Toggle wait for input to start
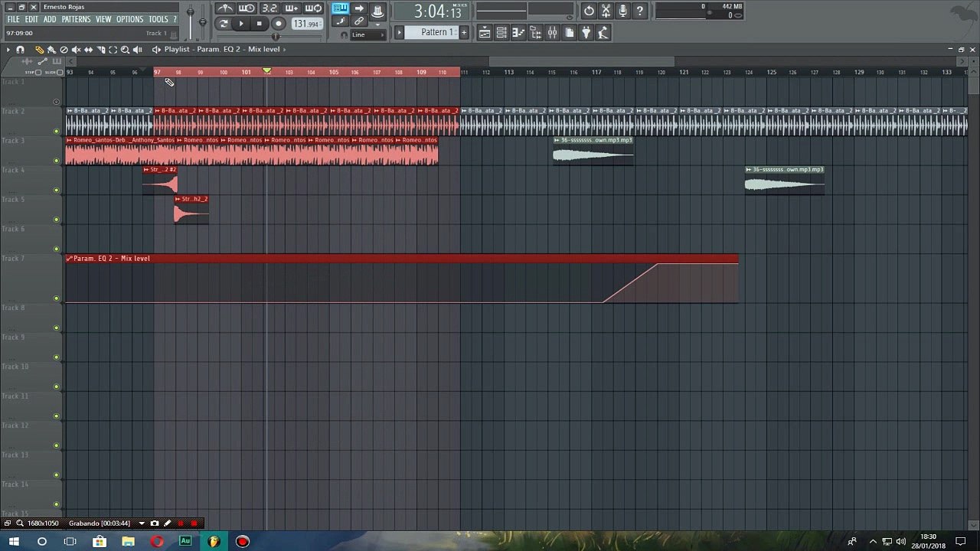The image size is (980, 551). click(247, 8)
